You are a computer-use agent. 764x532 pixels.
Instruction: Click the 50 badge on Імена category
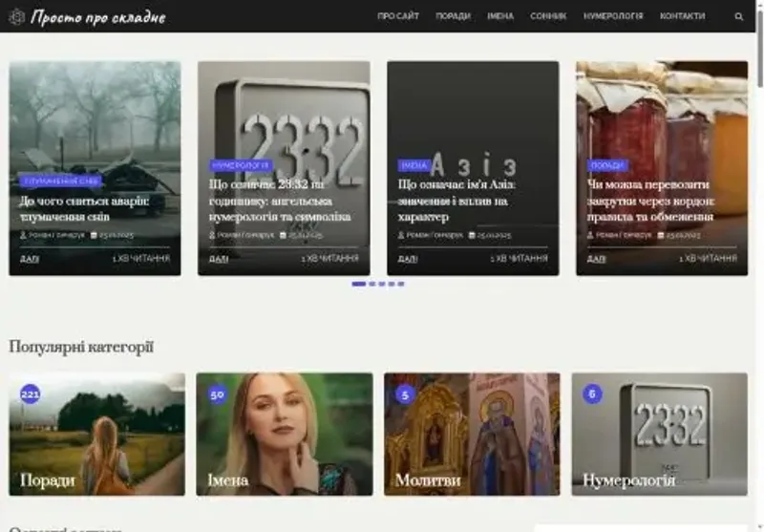(x=217, y=394)
